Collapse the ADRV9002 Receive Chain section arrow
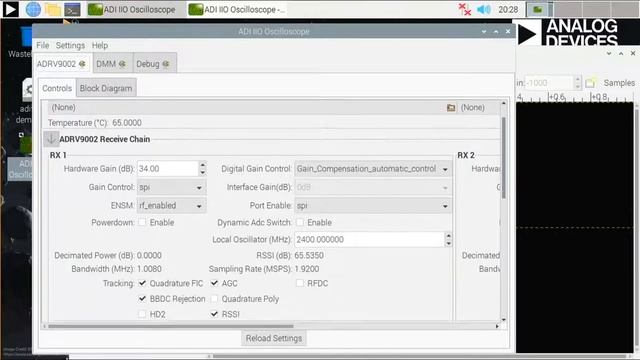640x360 pixels. 51,139
